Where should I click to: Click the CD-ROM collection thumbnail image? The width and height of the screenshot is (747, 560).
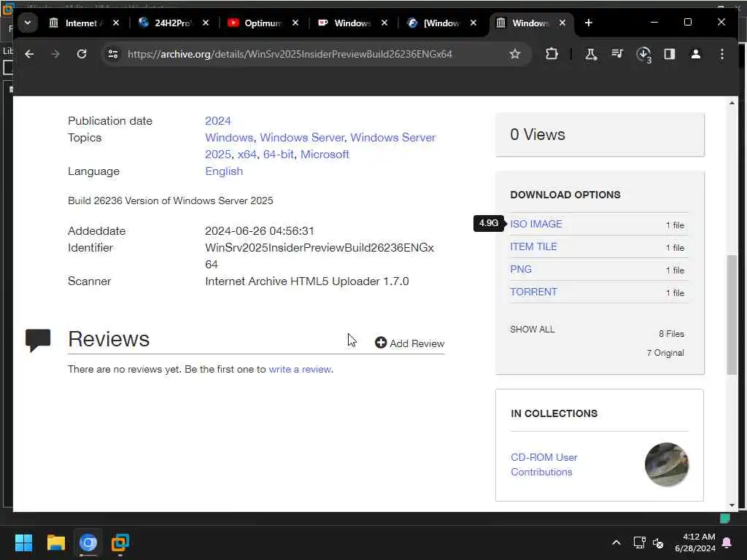pos(667,464)
